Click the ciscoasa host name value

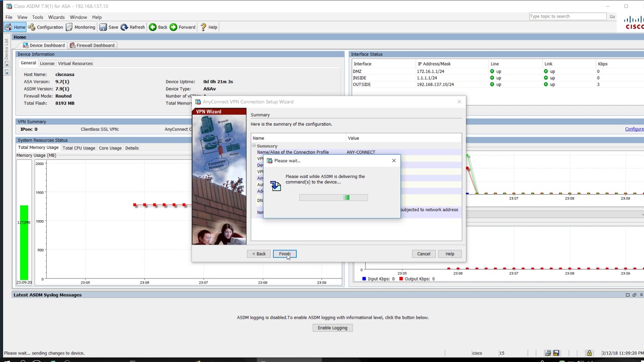tap(65, 74)
